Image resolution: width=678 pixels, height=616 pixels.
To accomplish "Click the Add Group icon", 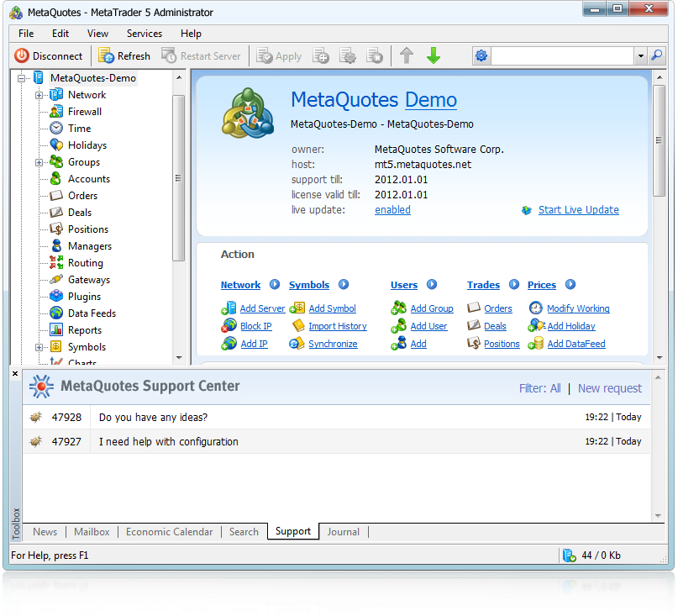I will 399,308.
